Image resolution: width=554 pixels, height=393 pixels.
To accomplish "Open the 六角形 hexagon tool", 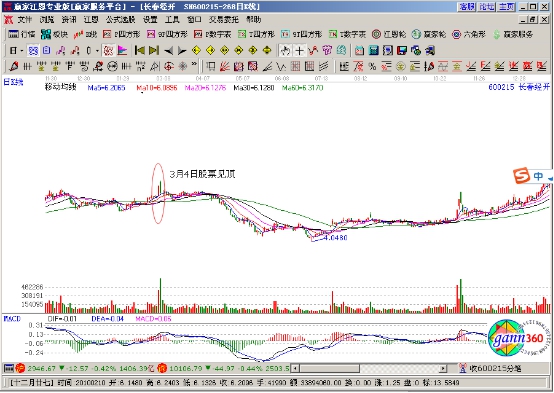I will click(468, 34).
